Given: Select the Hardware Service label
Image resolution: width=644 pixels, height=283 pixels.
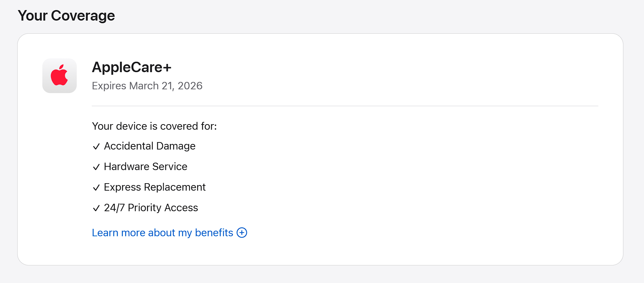Looking at the screenshot, I should coord(146,167).
